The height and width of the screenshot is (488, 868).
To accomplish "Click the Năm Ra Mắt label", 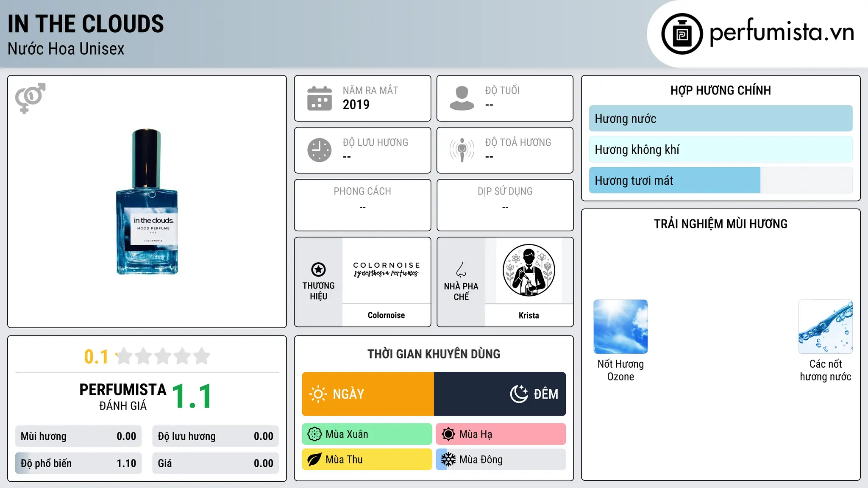I will (x=370, y=90).
